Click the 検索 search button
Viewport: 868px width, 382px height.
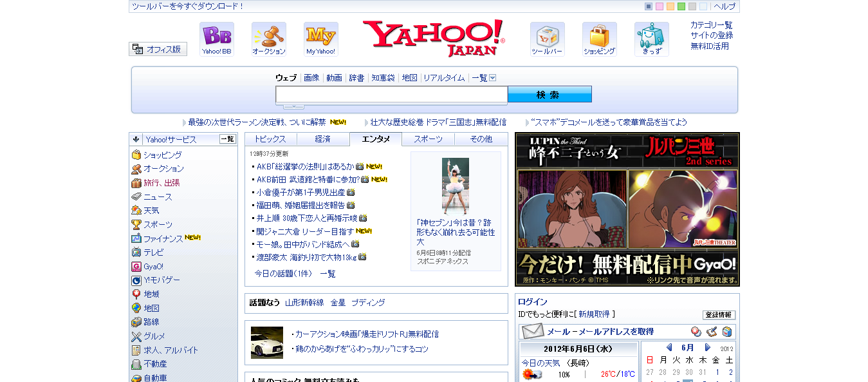pyautogui.click(x=549, y=94)
